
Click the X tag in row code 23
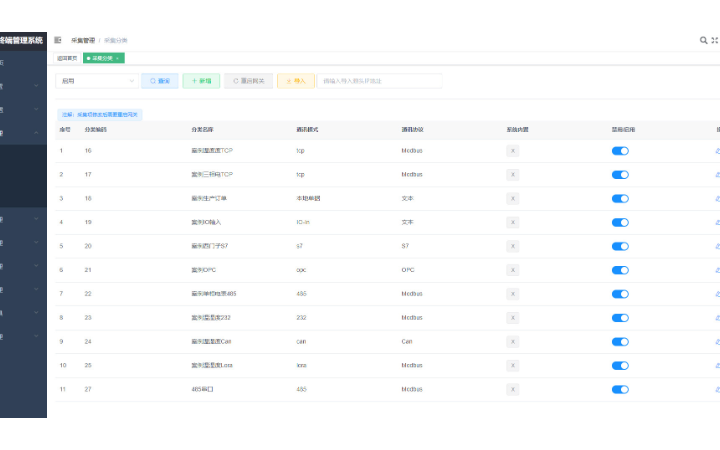coord(512,318)
